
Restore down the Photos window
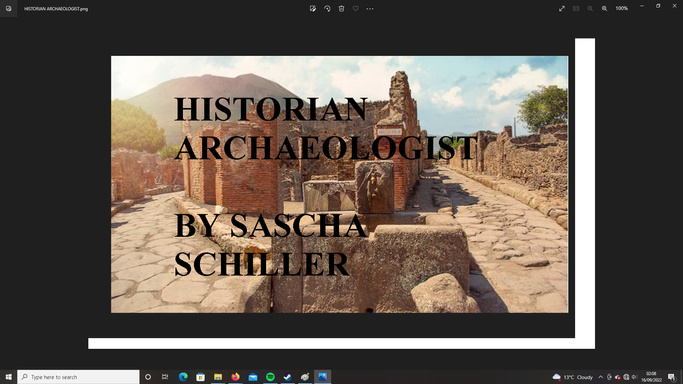pos(658,6)
